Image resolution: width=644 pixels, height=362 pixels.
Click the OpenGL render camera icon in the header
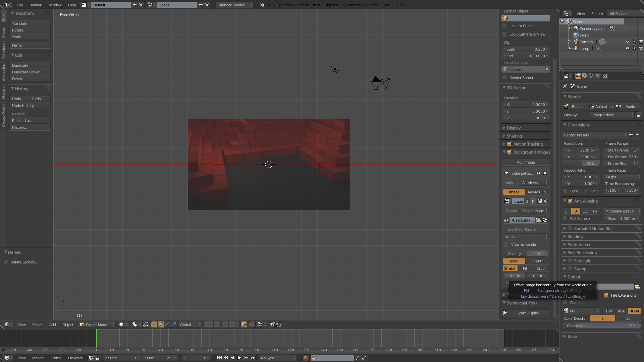tap(272, 324)
